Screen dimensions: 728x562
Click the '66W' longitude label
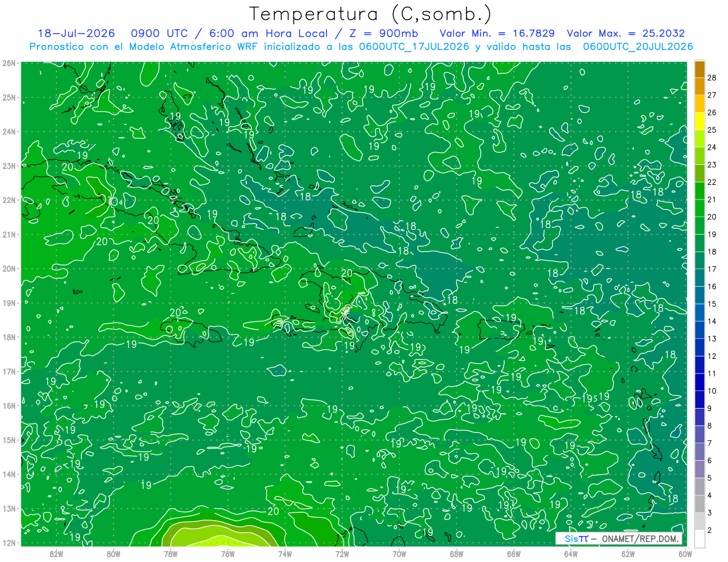(x=514, y=554)
